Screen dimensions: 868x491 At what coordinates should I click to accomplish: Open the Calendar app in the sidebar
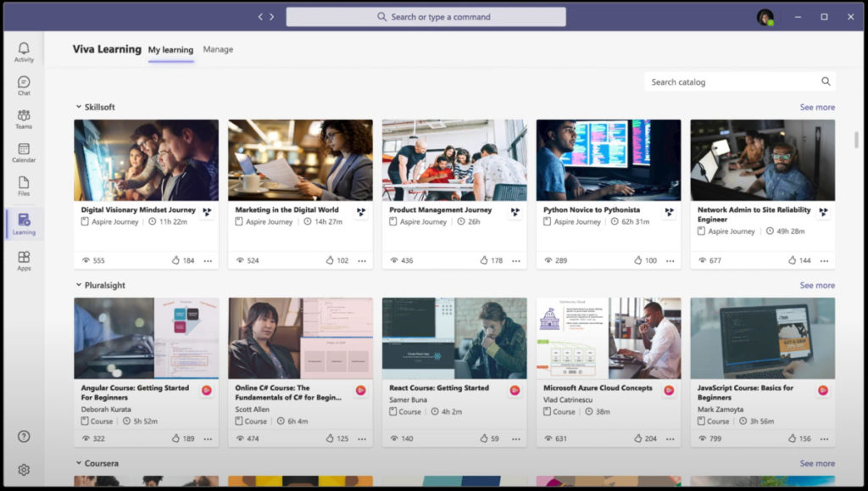click(24, 153)
